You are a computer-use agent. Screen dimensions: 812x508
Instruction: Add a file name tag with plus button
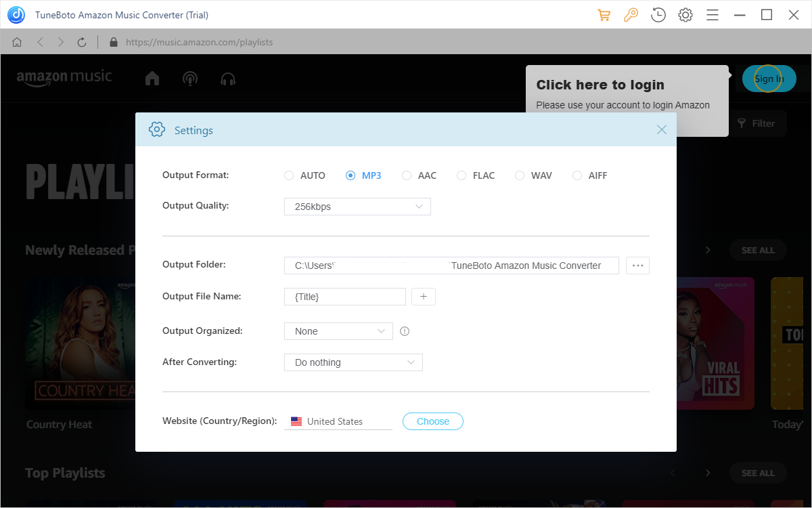424,297
